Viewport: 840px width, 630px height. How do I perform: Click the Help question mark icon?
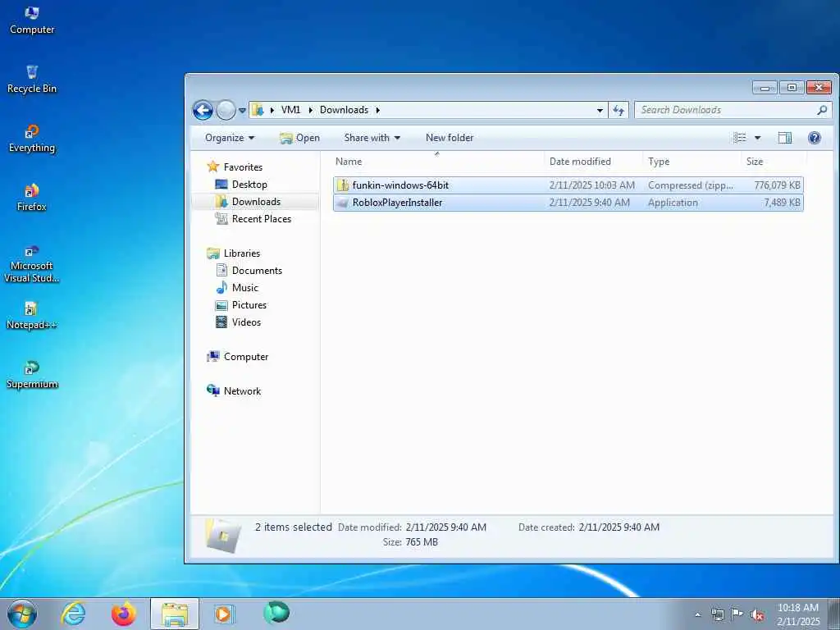tap(815, 138)
